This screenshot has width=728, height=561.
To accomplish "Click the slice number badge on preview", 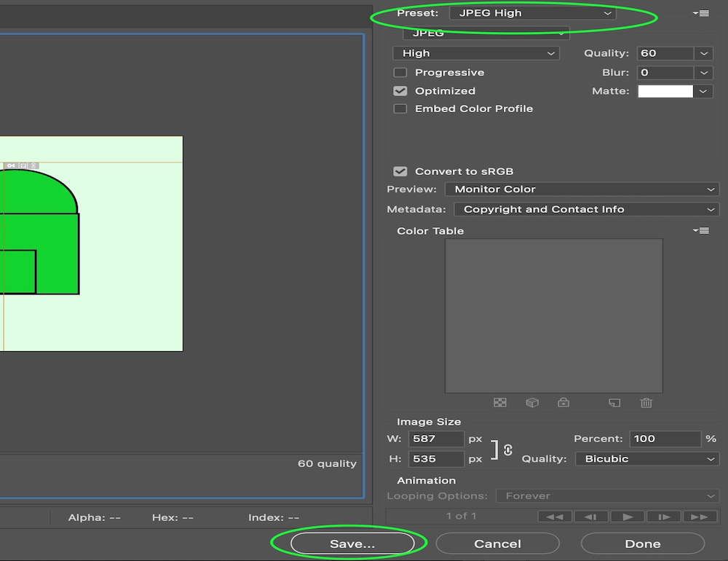I will (x=11, y=165).
